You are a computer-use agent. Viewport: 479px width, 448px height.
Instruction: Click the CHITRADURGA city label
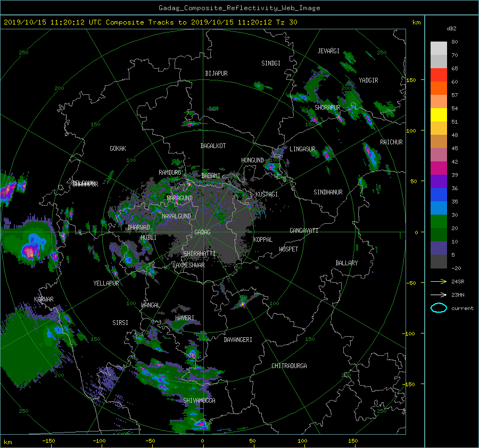289,366
